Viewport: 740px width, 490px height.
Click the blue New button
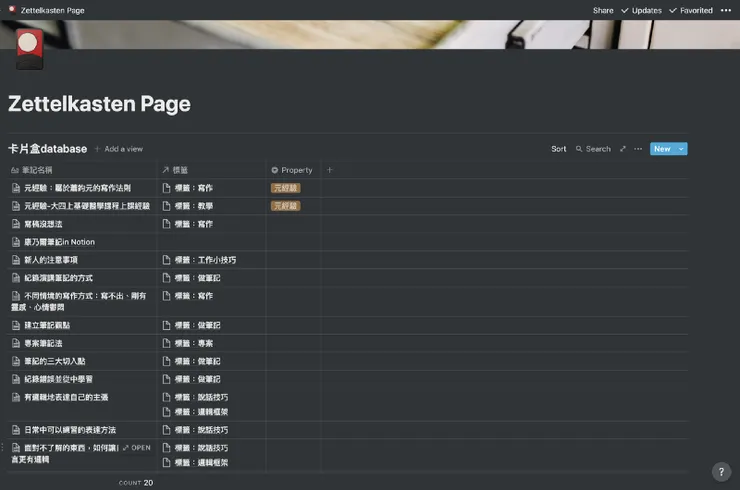[663, 149]
